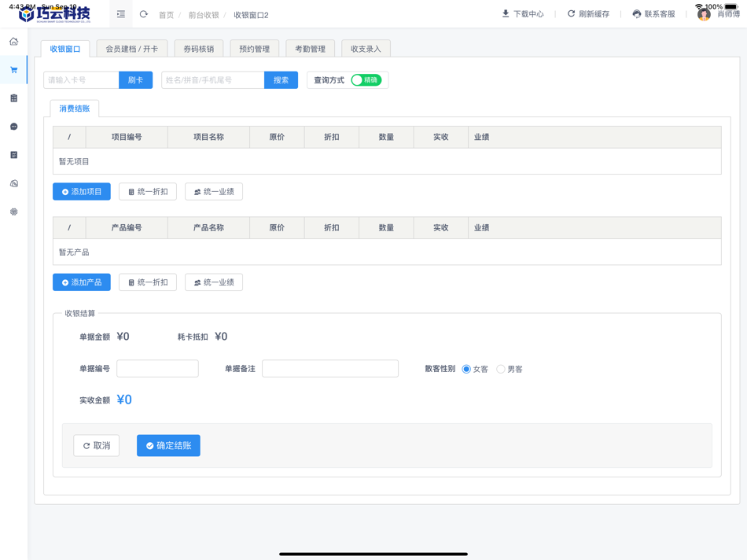The height and width of the screenshot is (560, 747).
Task: Open the settings gear at sidebar bottom
Action: click(x=13, y=211)
